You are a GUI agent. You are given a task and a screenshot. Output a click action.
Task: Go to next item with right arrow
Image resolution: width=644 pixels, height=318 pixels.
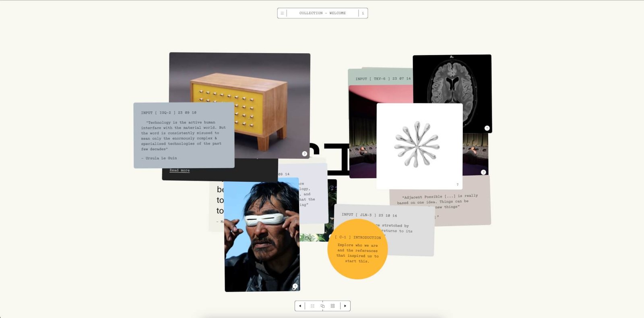coord(345,306)
